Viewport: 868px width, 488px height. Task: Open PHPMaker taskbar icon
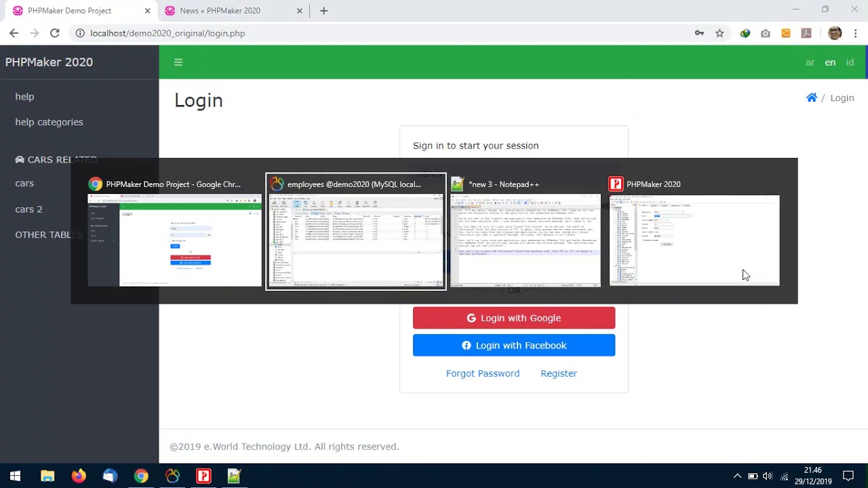tap(203, 476)
